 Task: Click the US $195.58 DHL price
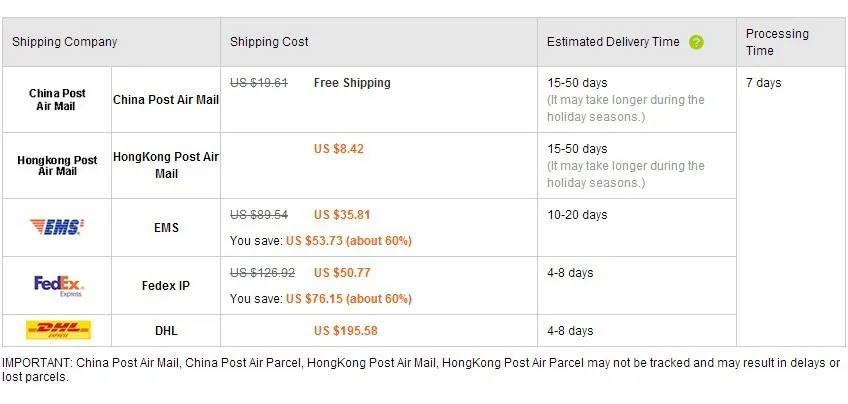[x=346, y=330]
